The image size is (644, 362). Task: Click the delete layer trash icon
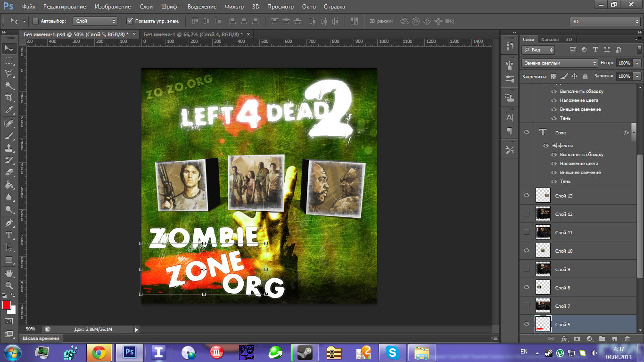tap(627, 338)
